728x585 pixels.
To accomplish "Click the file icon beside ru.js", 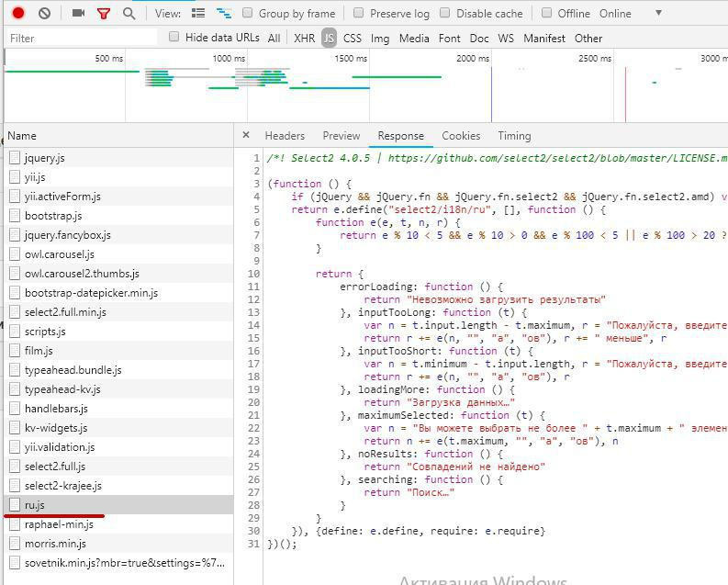I will pyautogui.click(x=15, y=505).
